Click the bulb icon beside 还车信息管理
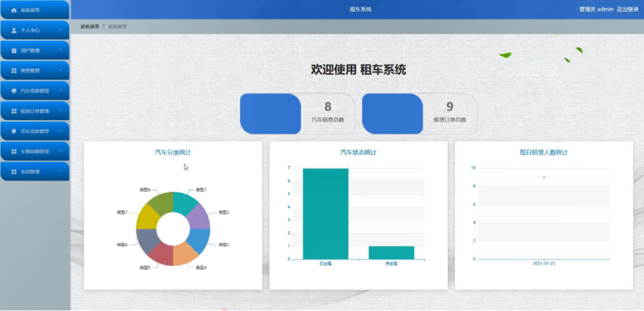Viewport: 644px width, 311px height. point(14,131)
